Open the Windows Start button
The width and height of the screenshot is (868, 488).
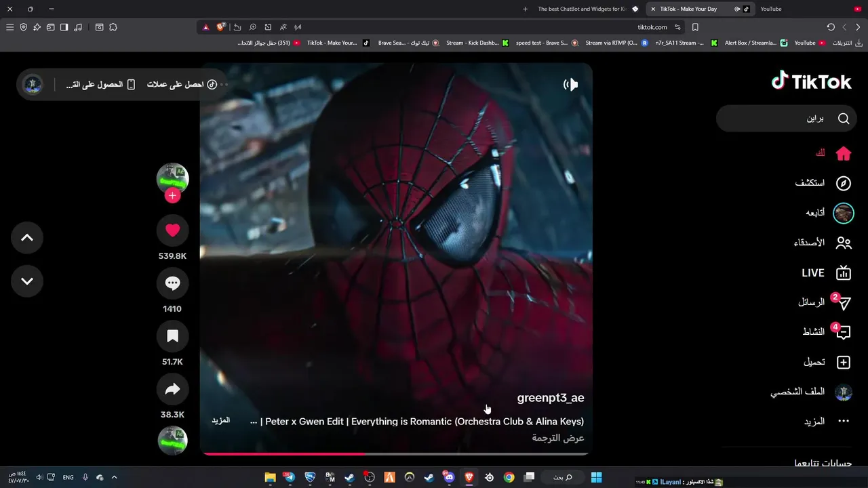[x=597, y=477]
